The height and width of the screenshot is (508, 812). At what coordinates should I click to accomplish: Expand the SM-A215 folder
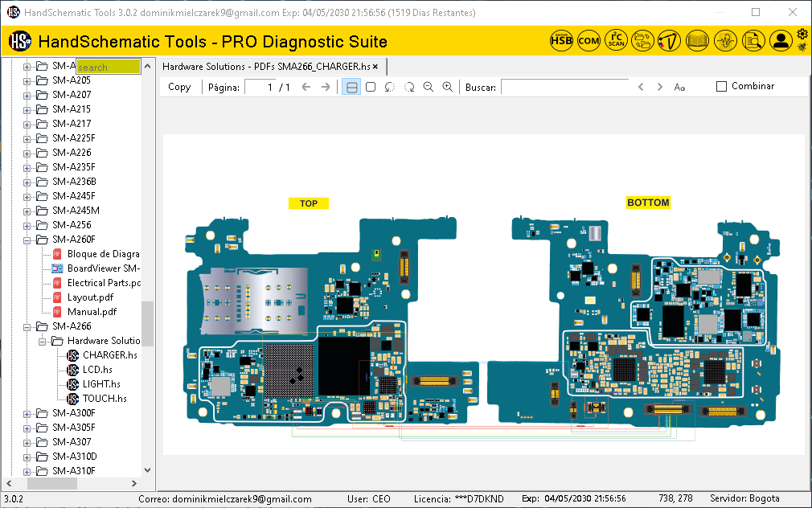[27, 110]
